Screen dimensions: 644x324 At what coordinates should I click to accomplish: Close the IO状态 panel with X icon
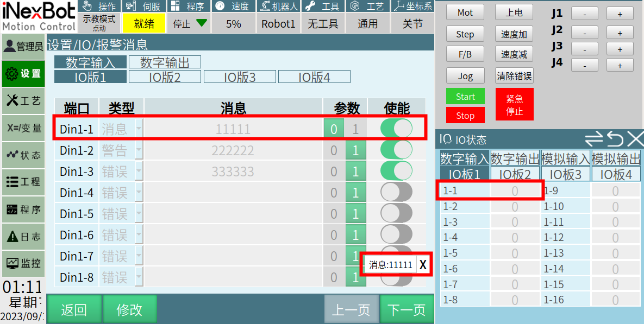coord(635,139)
